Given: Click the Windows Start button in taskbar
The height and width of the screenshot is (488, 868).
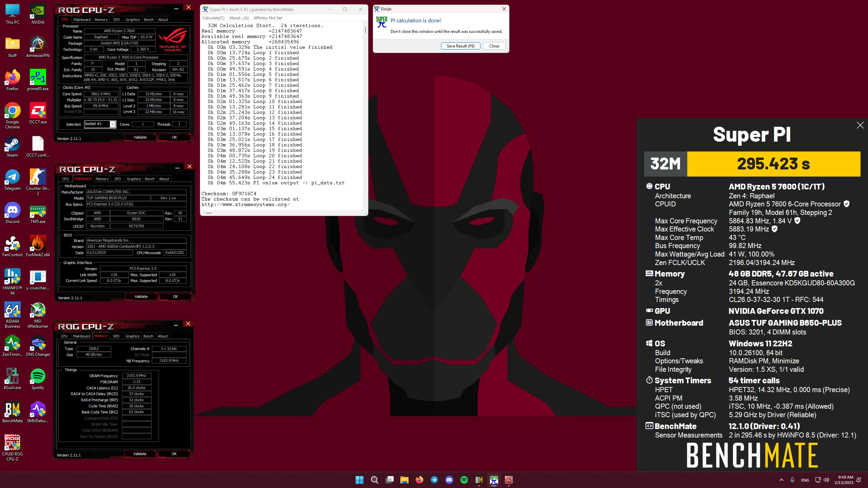Looking at the screenshot, I should (x=359, y=480).
